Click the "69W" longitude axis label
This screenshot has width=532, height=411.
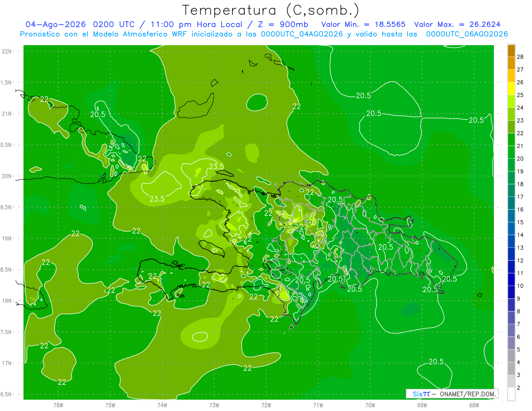[x=422, y=405]
